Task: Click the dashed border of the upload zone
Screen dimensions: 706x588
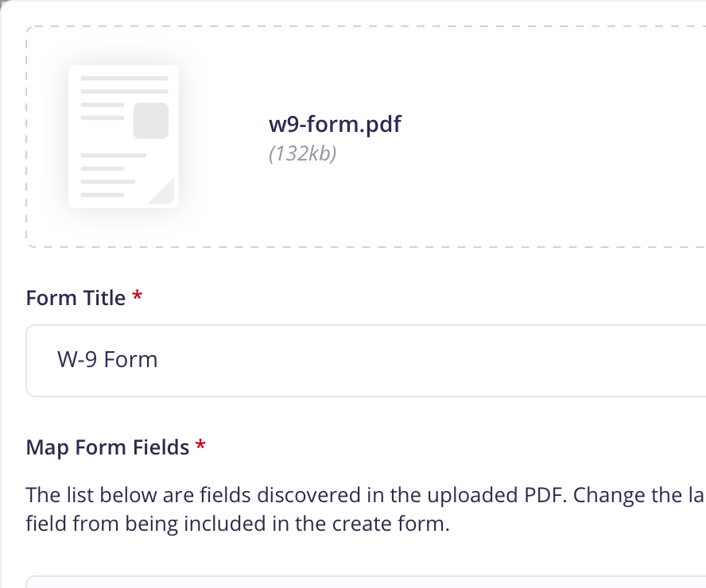Action: pos(360,26)
